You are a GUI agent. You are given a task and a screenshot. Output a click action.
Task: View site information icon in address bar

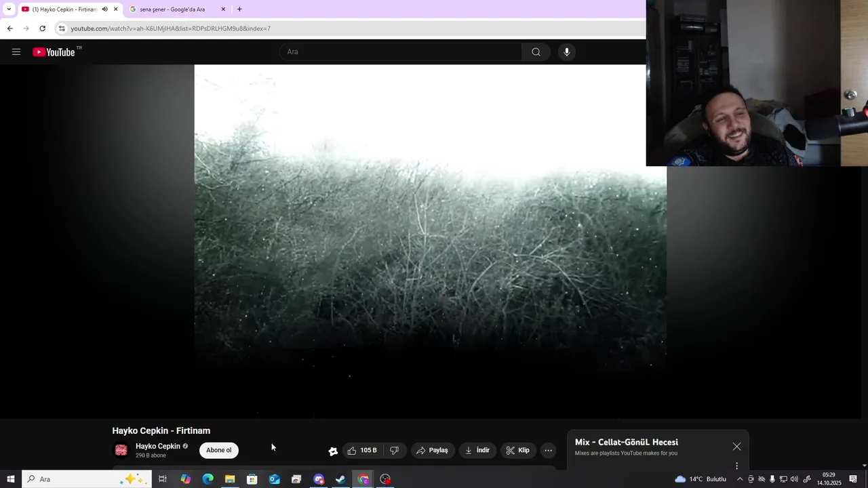coord(62,28)
